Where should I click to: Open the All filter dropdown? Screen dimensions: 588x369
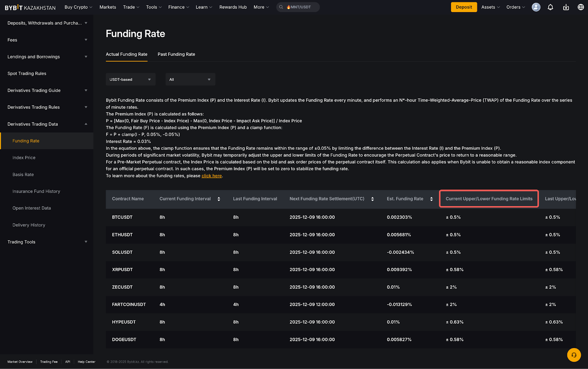click(190, 79)
